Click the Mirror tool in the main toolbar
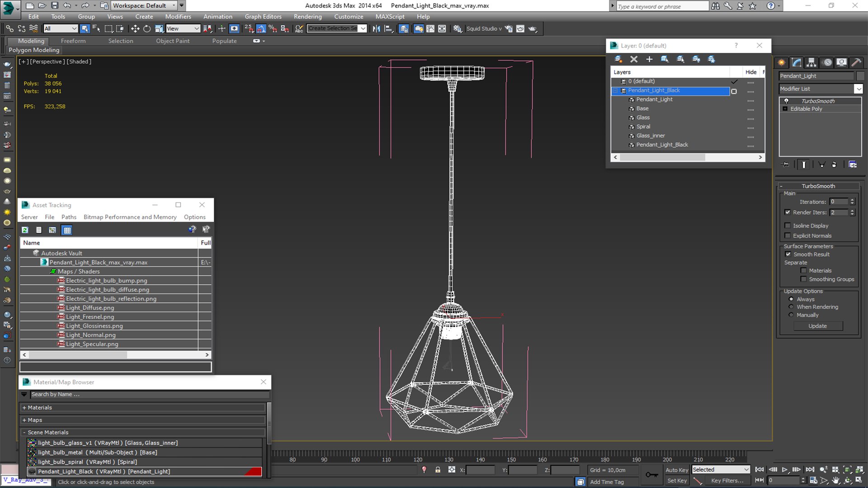Viewport: 868px width, 488px height. coord(376,28)
